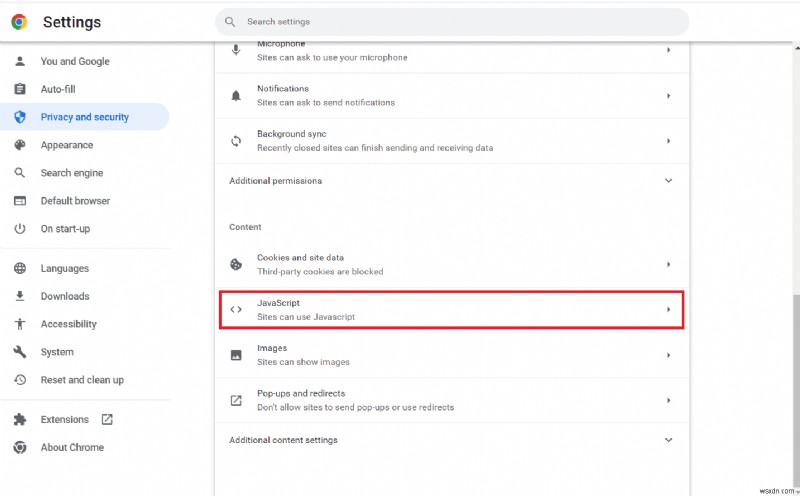Click the Extensions puzzle piece icon
Viewport: 800px width, 496px height.
pyautogui.click(x=19, y=420)
